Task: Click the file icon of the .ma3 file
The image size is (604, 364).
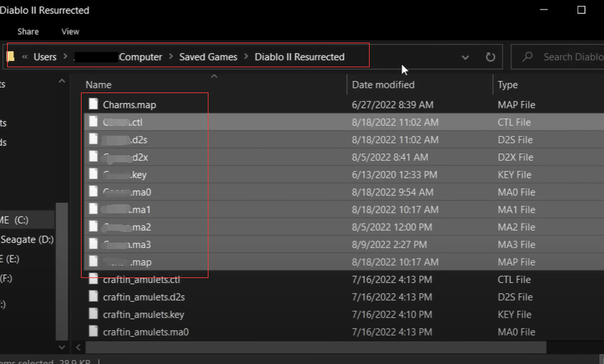Action: pyautogui.click(x=93, y=244)
